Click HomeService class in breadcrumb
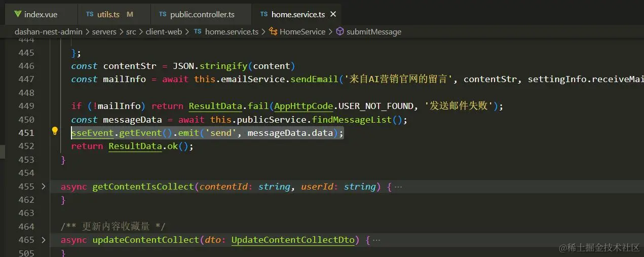Viewport: 644px width, 257px height. 302,31
